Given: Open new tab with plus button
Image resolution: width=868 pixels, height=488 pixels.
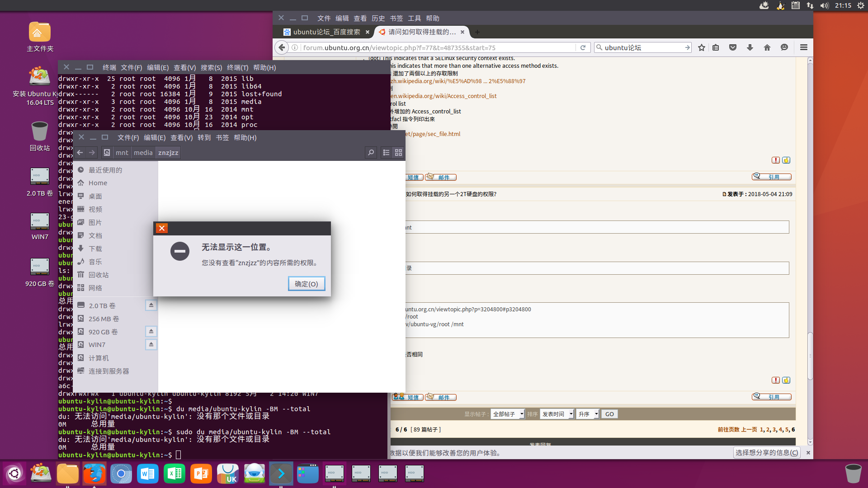Looking at the screenshot, I should point(477,32).
